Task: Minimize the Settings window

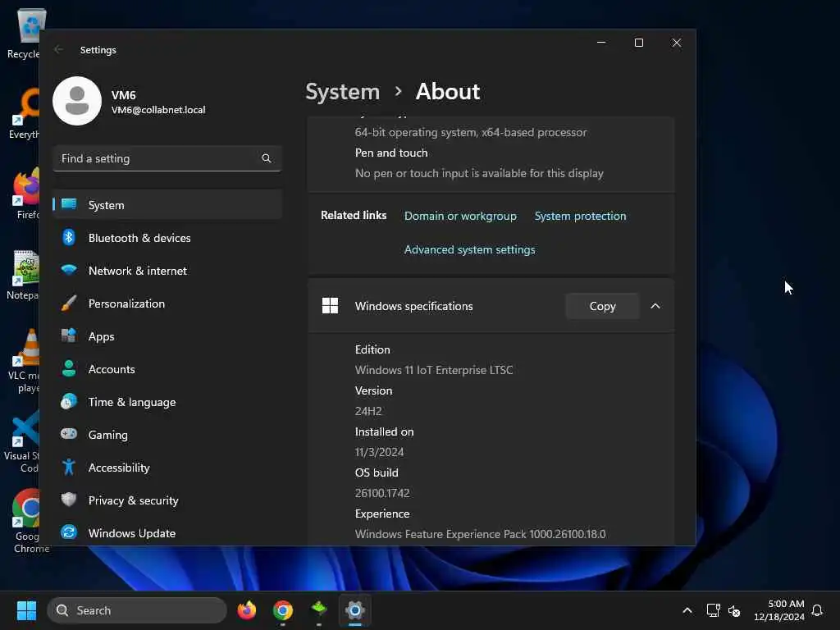Action: click(x=601, y=43)
